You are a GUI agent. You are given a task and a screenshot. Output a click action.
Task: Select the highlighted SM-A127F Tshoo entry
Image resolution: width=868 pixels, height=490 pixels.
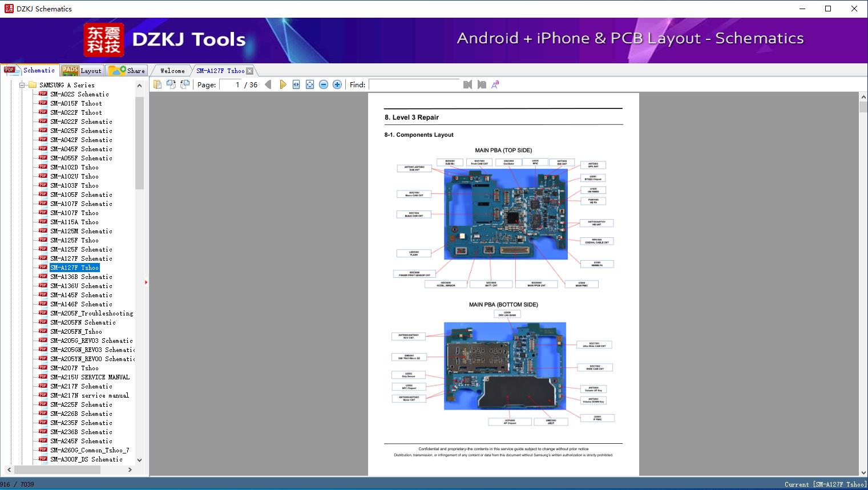[x=74, y=268]
